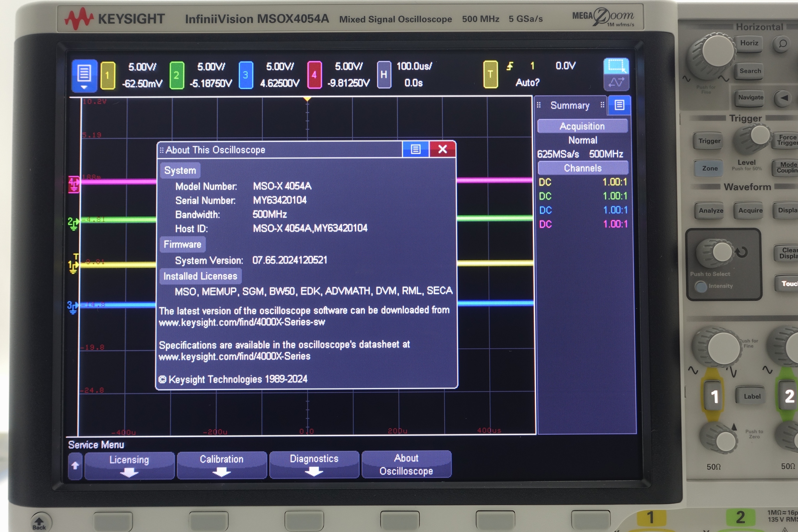
Task: Click the hardware softkey under Licensing
Action: coord(113,521)
